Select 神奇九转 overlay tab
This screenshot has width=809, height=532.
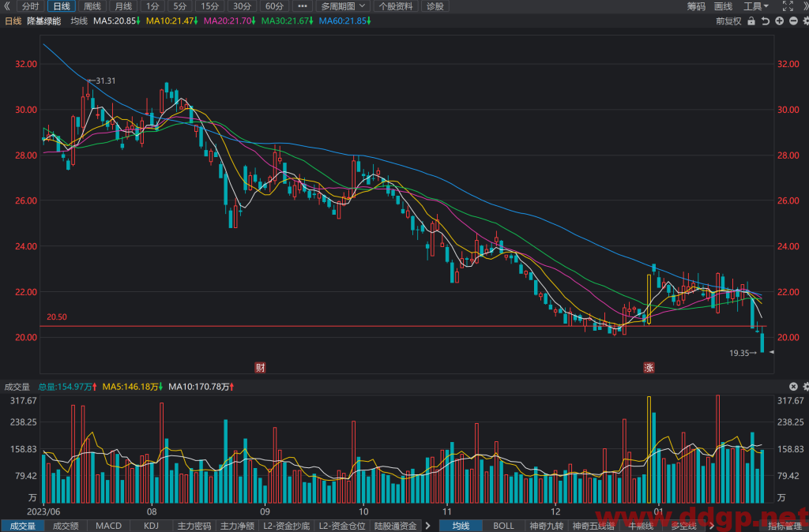click(547, 526)
